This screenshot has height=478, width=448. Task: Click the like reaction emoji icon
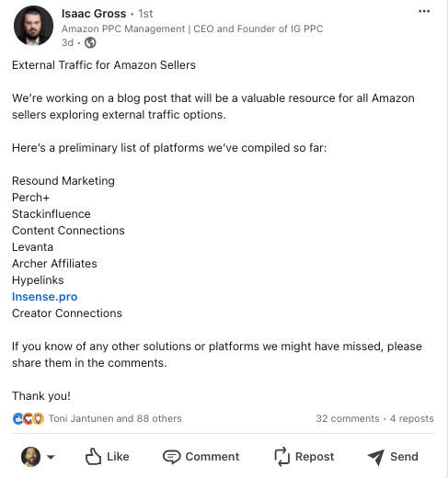click(17, 418)
